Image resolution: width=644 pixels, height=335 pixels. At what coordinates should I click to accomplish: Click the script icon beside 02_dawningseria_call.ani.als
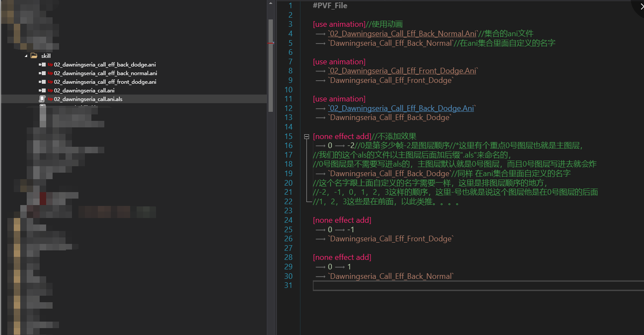coord(42,99)
